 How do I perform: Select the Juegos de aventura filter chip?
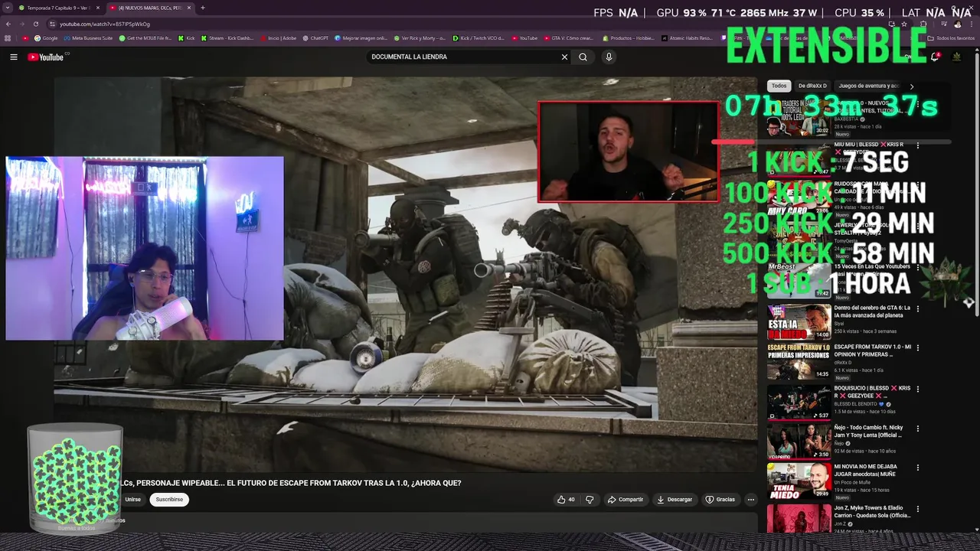tap(868, 86)
